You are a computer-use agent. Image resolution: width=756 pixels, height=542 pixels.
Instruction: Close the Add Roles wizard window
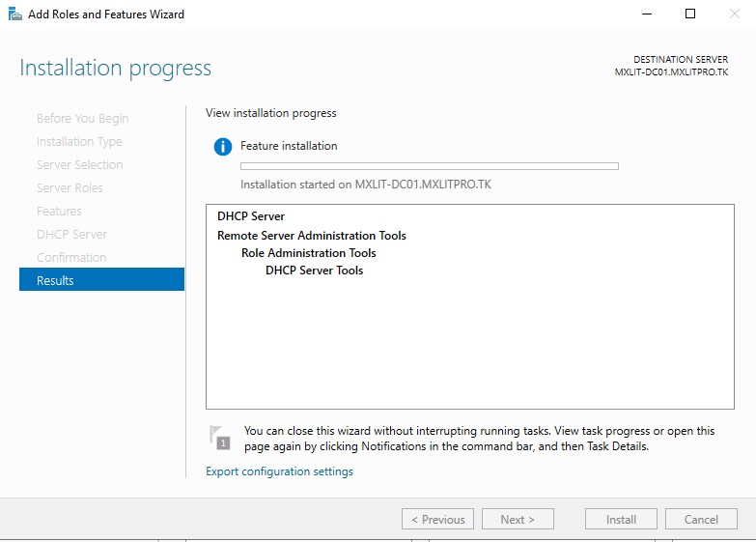(x=735, y=14)
